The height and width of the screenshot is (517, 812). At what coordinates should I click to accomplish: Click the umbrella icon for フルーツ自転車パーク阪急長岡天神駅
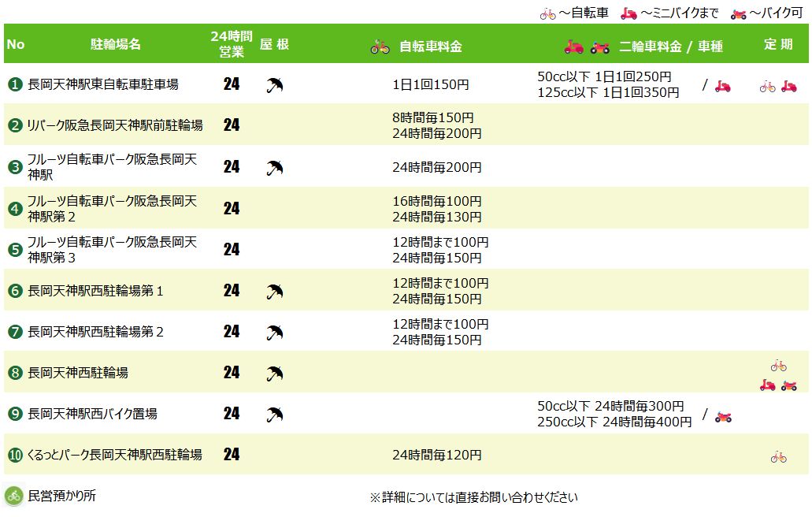click(275, 167)
